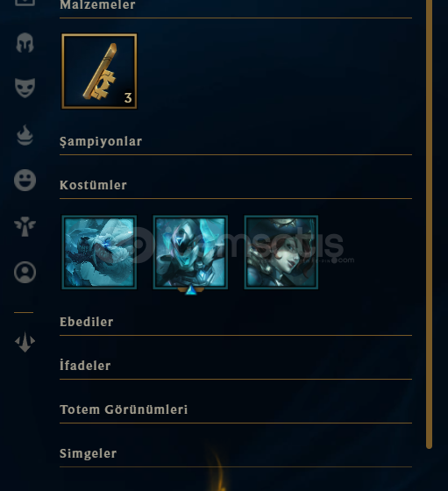The height and width of the screenshot is (491, 448).
Task: Open the İfadeler section heading
Action: click(85, 366)
